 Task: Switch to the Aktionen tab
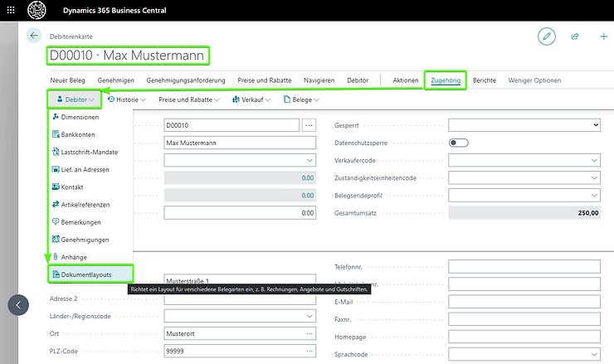(x=405, y=80)
